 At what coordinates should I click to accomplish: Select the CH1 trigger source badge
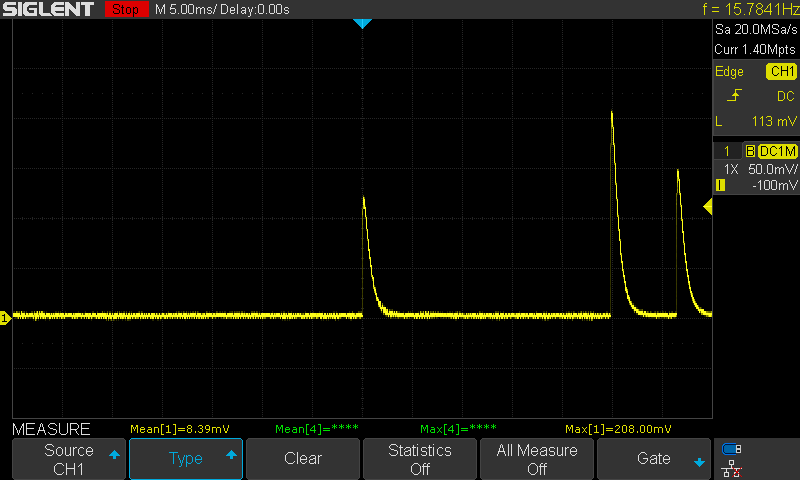(x=781, y=71)
